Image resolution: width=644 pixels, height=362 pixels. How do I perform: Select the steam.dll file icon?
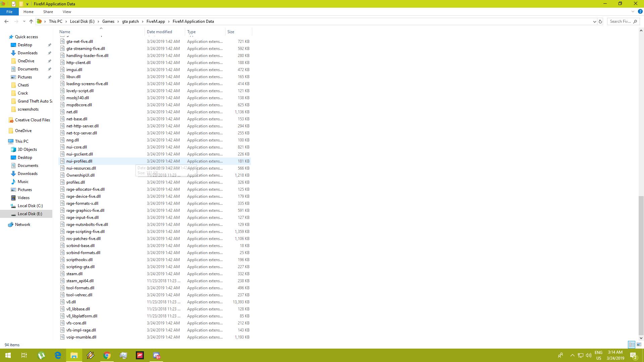(x=62, y=274)
